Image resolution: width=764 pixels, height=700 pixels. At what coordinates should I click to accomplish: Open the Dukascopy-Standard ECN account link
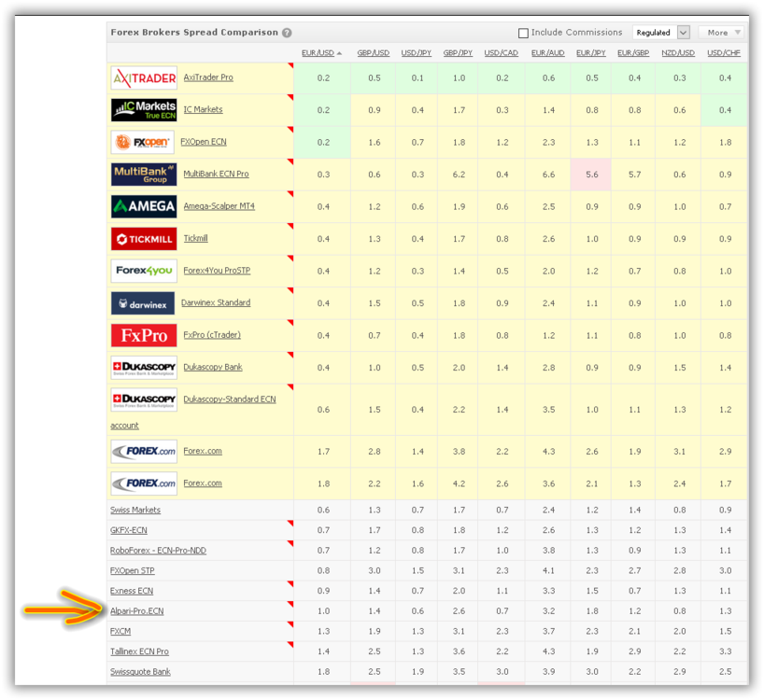pos(230,399)
